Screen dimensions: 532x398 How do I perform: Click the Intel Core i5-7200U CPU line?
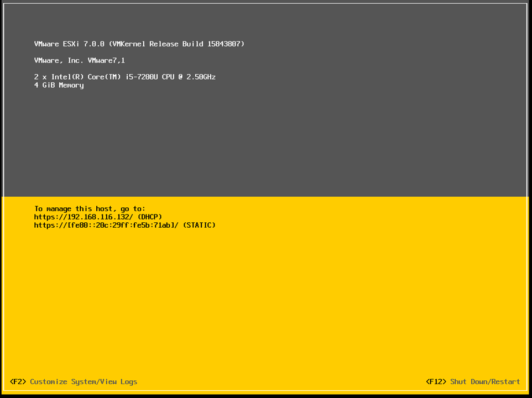tap(125, 77)
